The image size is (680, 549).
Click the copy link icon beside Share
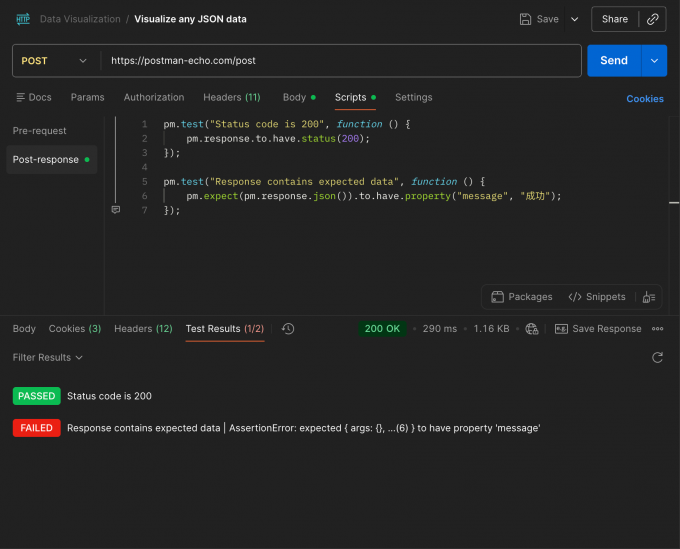[x=652, y=19]
